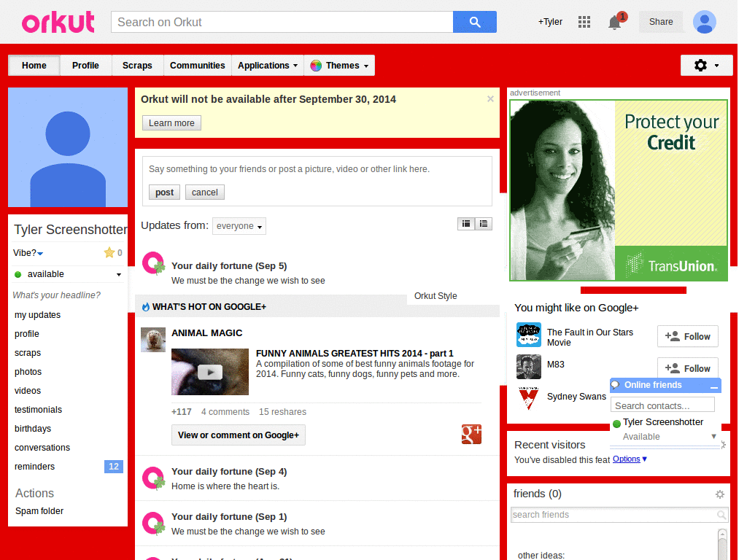
Task: Click the 12 reminders count badge
Action: coord(113,467)
